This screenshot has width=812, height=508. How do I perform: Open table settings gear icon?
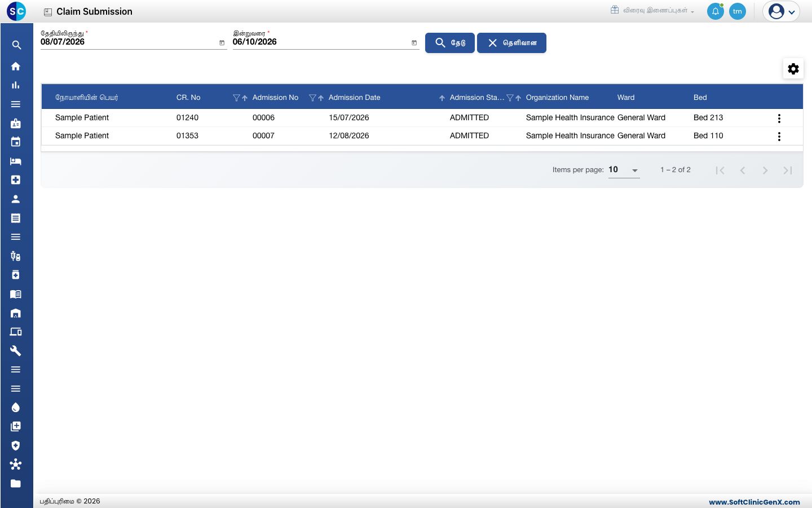tap(793, 69)
